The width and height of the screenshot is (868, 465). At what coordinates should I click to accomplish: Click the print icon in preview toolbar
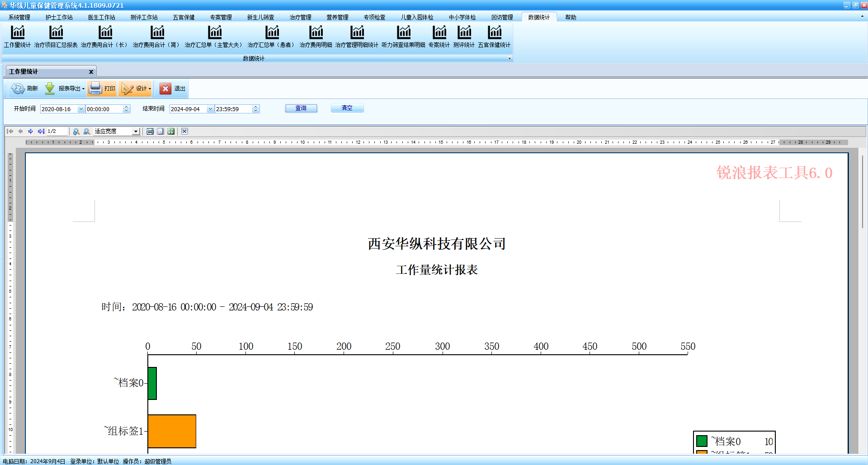[150, 132]
